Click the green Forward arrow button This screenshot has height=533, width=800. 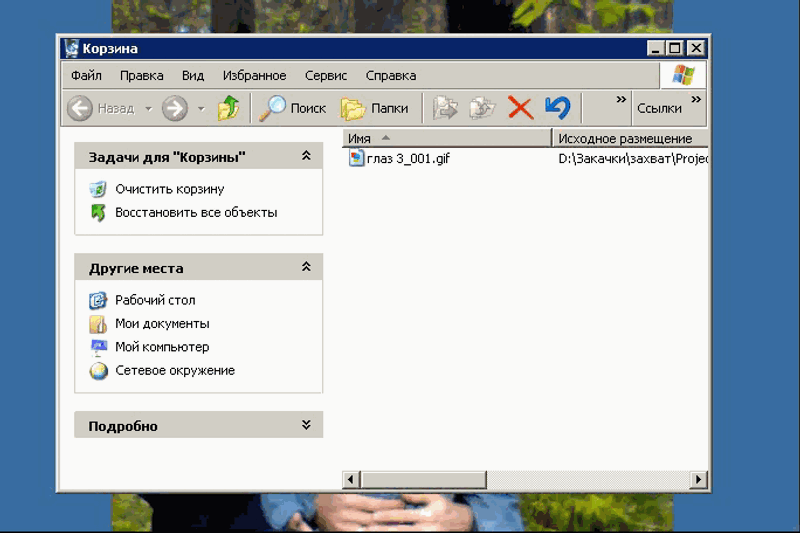[x=175, y=108]
